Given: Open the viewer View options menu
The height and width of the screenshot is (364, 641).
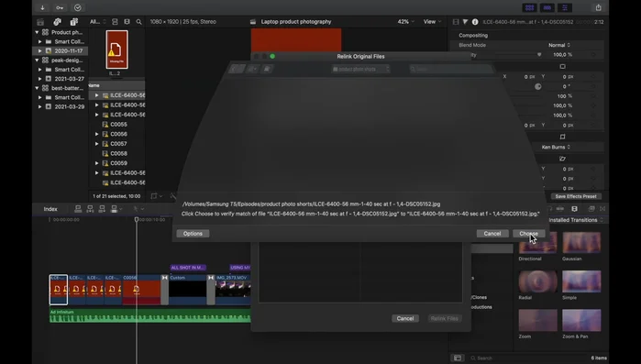Looking at the screenshot, I should click(432, 22).
